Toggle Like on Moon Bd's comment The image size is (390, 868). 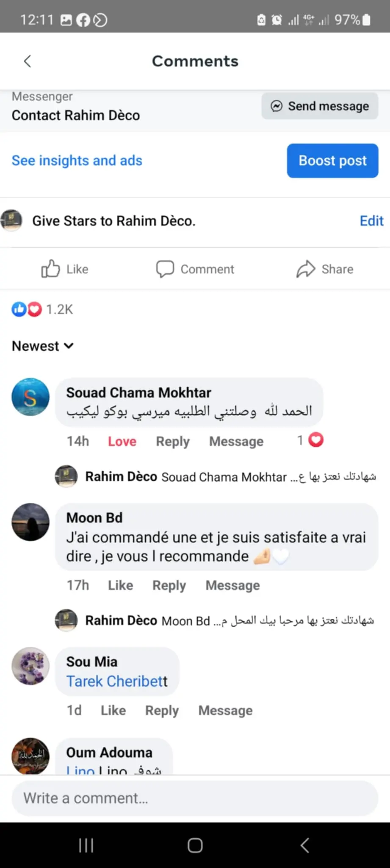pos(120,585)
